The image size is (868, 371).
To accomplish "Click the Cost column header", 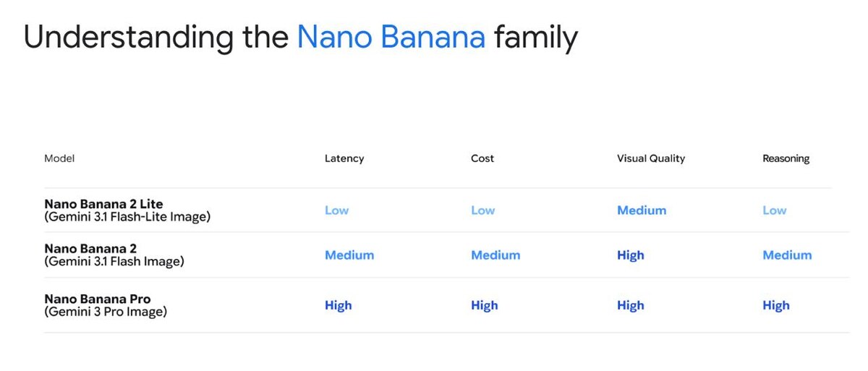I will [x=482, y=158].
